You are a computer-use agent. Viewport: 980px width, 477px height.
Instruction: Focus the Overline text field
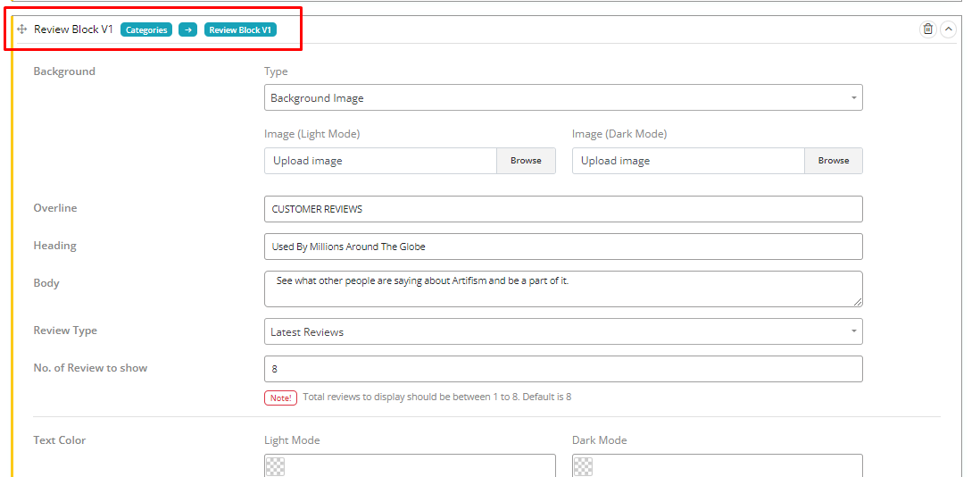(x=563, y=209)
